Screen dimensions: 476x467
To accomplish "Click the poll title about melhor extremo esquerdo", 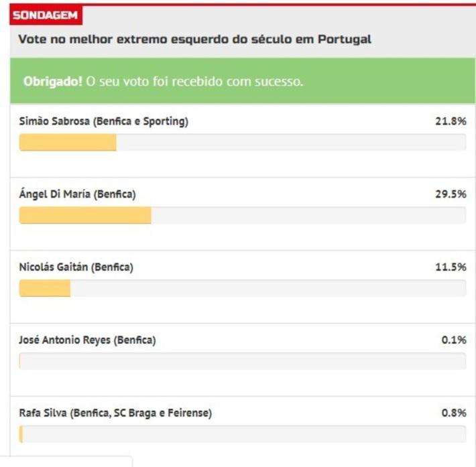I will pos(194,40).
